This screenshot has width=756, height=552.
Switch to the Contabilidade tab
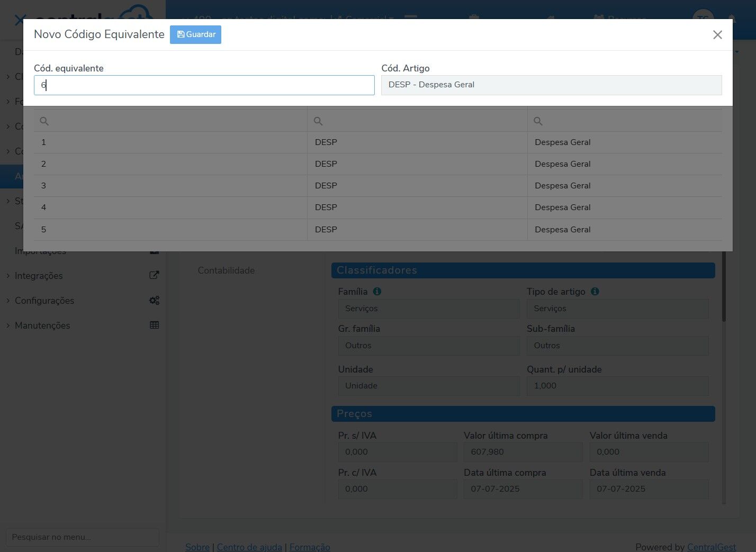point(226,270)
